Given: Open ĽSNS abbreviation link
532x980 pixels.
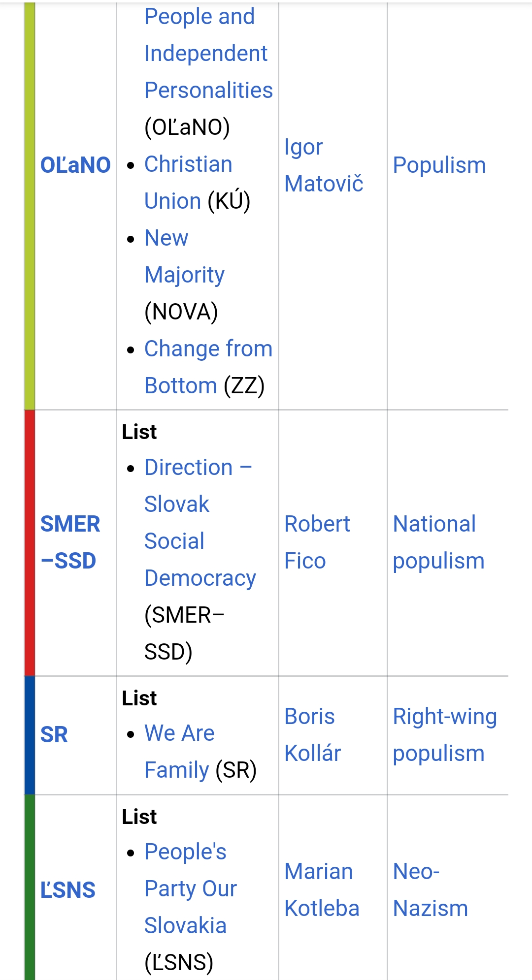Looking at the screenshot, I should [x=67, y=890].
